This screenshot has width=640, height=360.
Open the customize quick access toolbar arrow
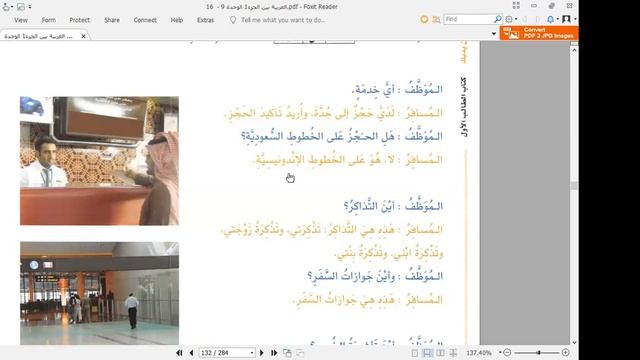30,7
